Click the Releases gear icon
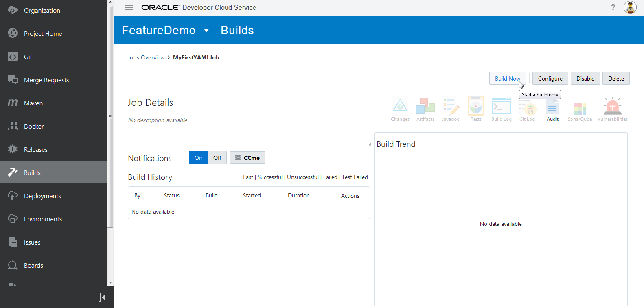This screenshot has height=308, width=644. pos(13,149)
